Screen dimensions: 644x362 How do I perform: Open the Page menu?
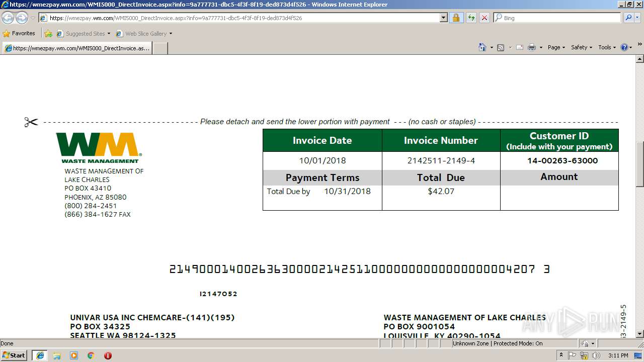click(x=556, y=47)
